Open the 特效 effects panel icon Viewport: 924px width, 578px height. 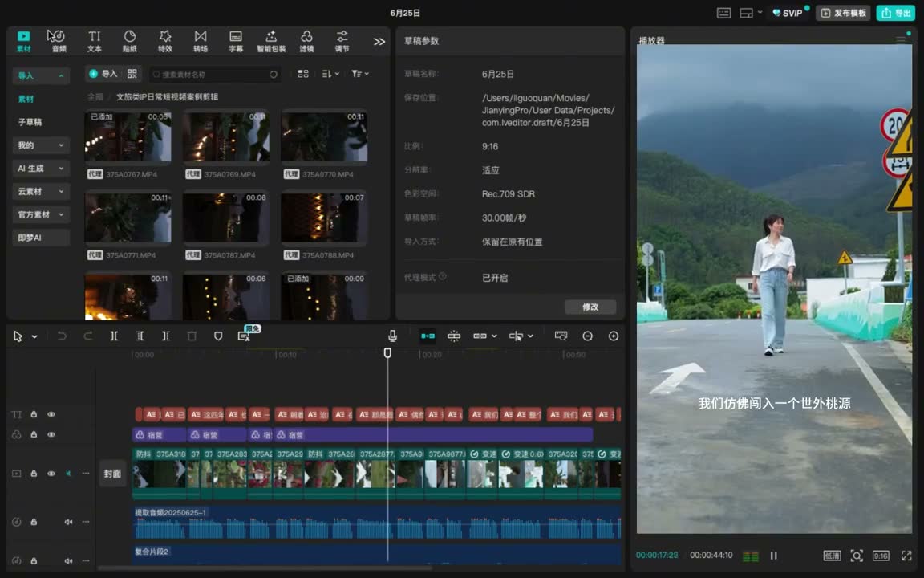[x=165, y=41]
